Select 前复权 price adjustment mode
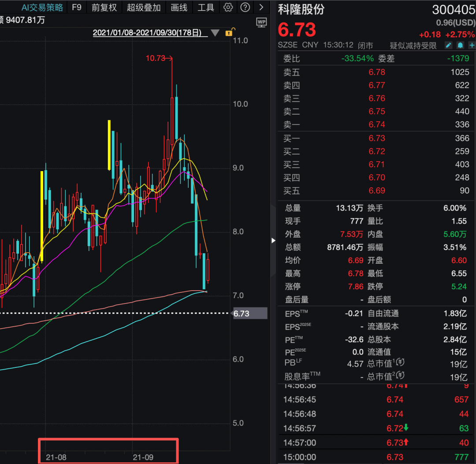Screen dimensions: 476x464 point(104,7)
